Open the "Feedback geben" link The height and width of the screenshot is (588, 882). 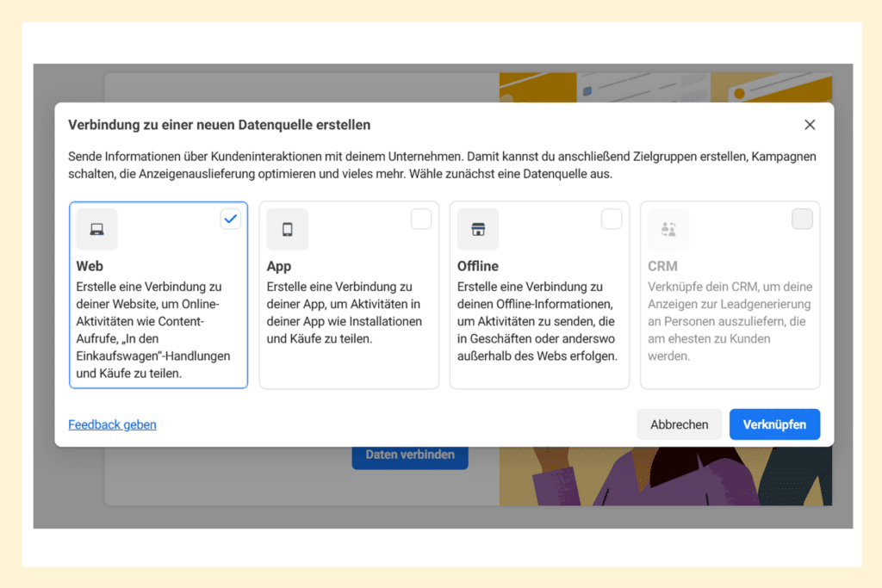112,424
